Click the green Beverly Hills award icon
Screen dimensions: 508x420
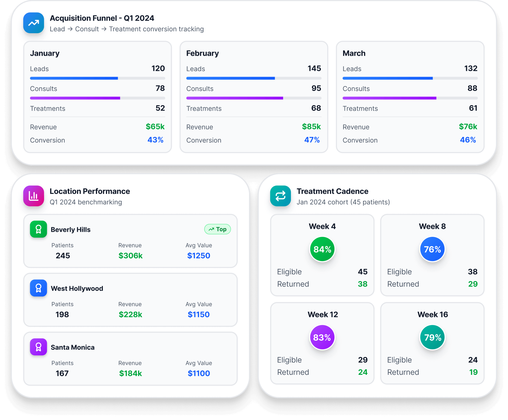click(38, 229)
